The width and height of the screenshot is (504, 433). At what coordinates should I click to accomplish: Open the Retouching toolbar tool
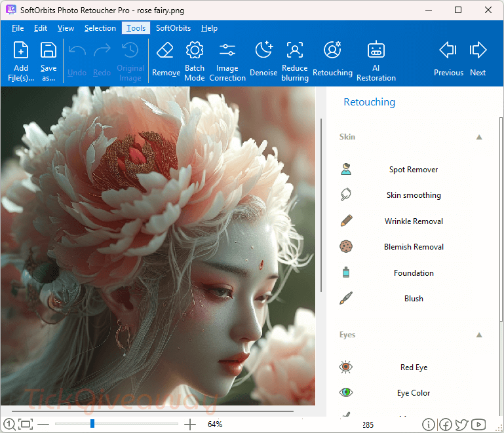pyautogui.click(x=332, y=50)
